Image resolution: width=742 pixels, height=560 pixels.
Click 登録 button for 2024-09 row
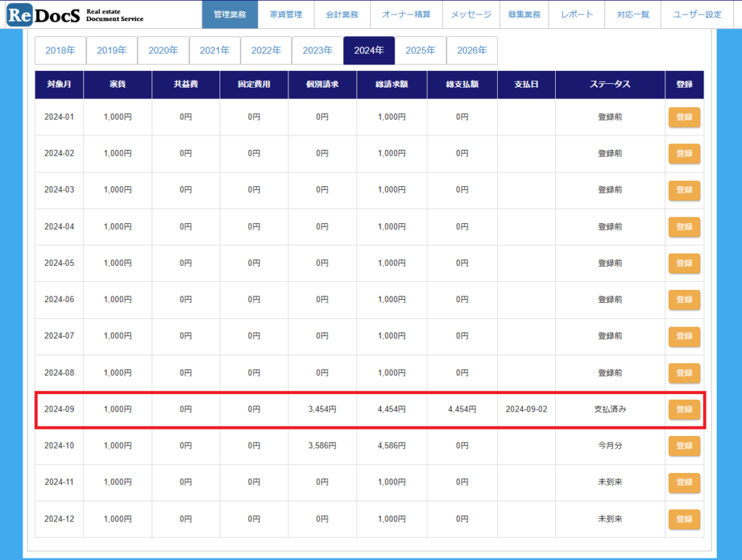pyautogui.click(x=684, y=409)
